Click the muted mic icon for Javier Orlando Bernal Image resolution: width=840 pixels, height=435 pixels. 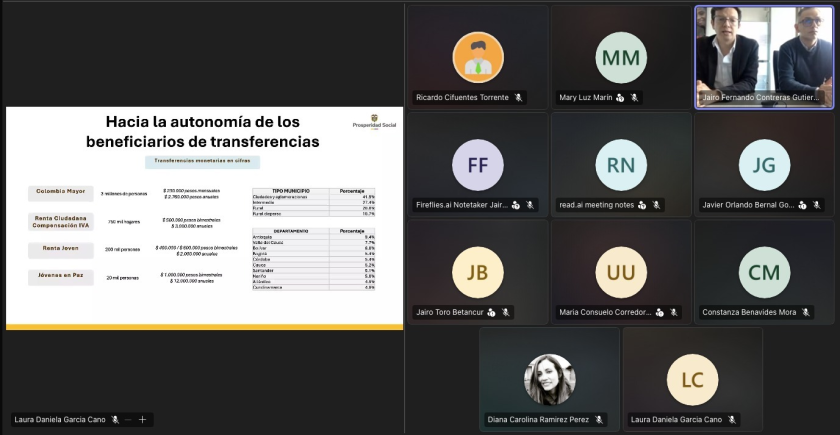click(816, 205)
